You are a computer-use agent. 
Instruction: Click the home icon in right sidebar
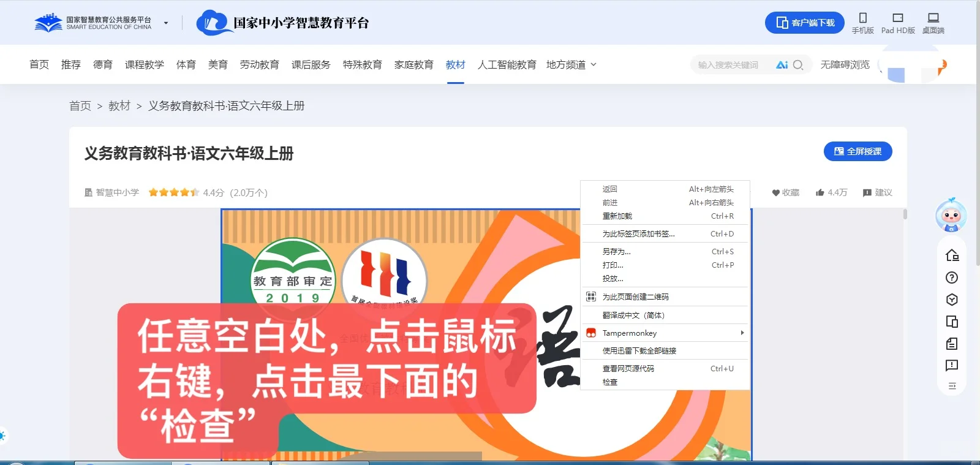(x=952, y=255)
